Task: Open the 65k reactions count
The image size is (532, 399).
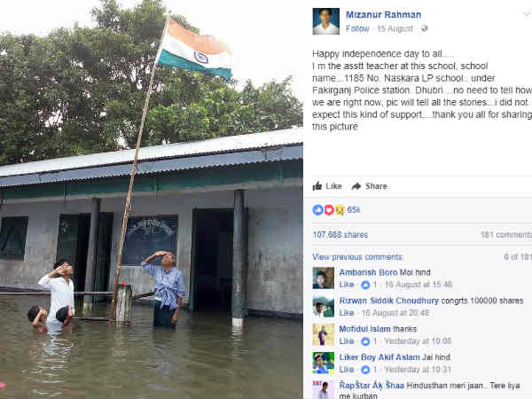Action: (354, 210)
